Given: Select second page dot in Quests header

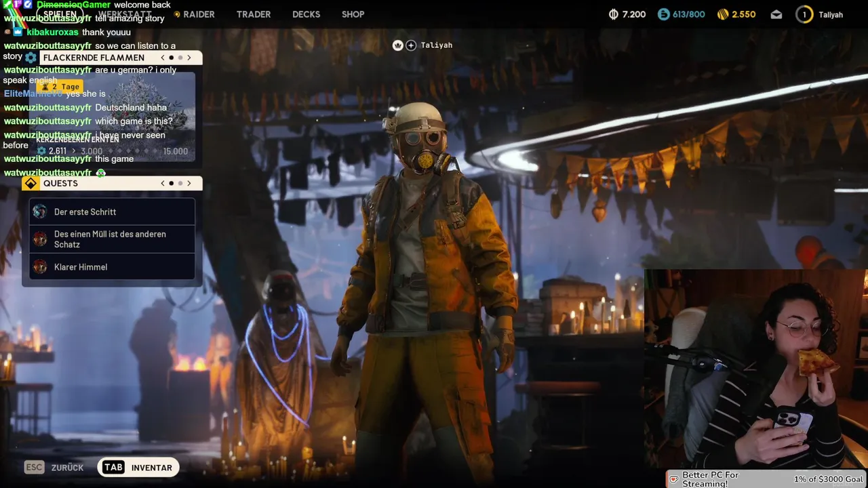Looking at the screenshot, I should coord(180,184).
